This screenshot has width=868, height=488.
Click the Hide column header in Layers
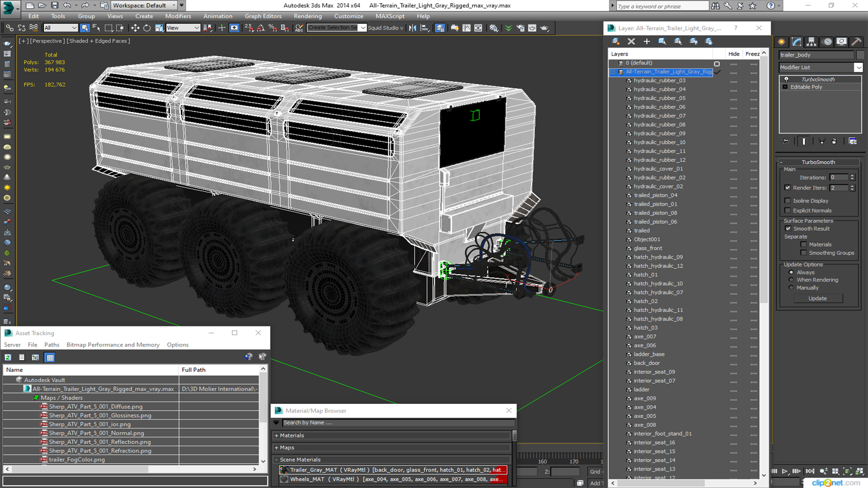[x=734, y=54]
